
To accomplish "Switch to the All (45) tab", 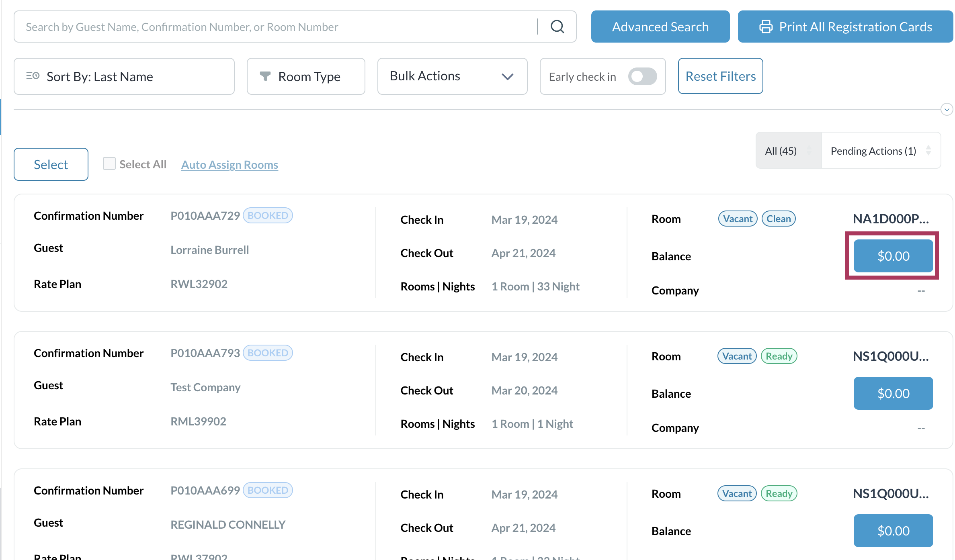I will pos(781,151).
